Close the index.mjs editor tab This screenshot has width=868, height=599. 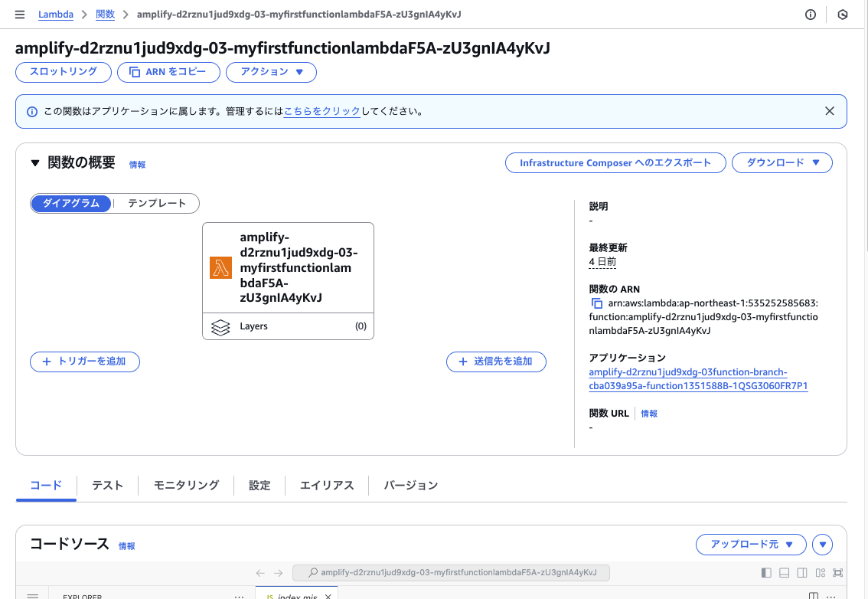pyautogui.click(x=328, y=596)
